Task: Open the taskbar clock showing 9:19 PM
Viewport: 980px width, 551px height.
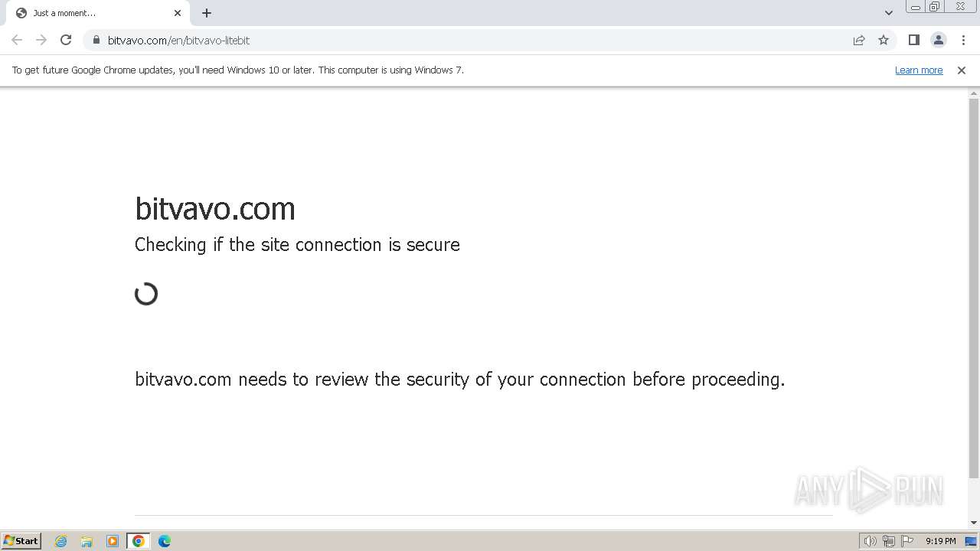Action: coord(940,541)
